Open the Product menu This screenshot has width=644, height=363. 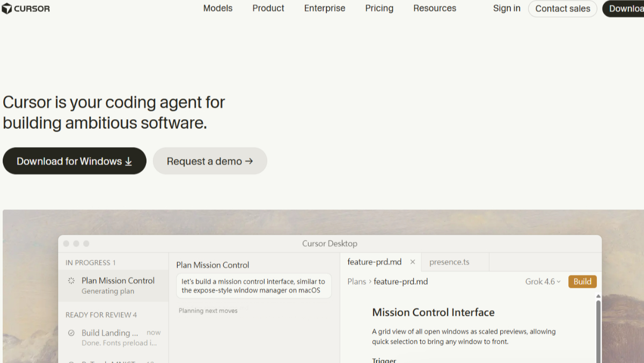click(x=268, y=8)
